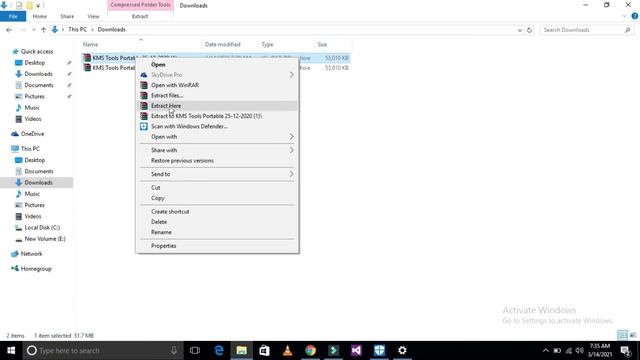640x360 pixels.
Task: Open the Action Center notification icon
Action: pos(625,351)
